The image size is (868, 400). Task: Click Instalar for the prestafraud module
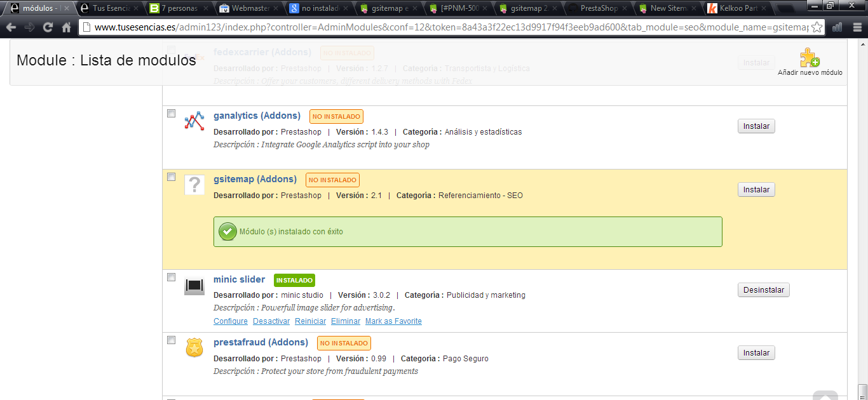pyautogui.click(x=756, y=353)
